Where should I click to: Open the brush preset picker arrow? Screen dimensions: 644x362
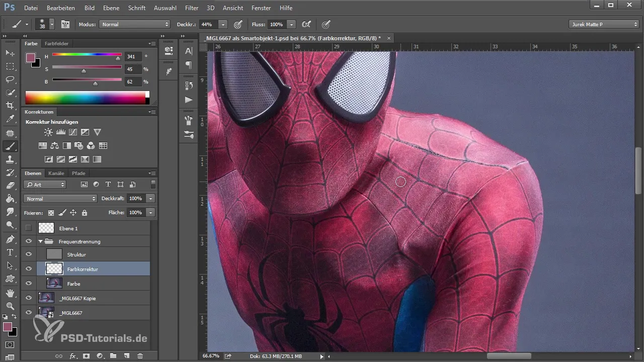point(51,24)
